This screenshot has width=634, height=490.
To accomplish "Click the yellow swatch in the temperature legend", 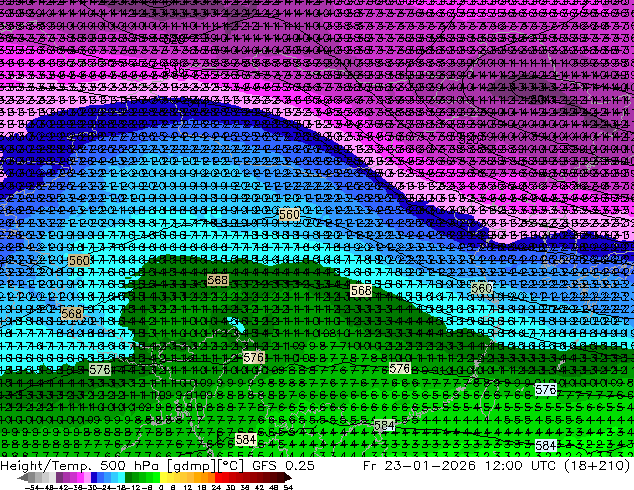I will point(163,477).
